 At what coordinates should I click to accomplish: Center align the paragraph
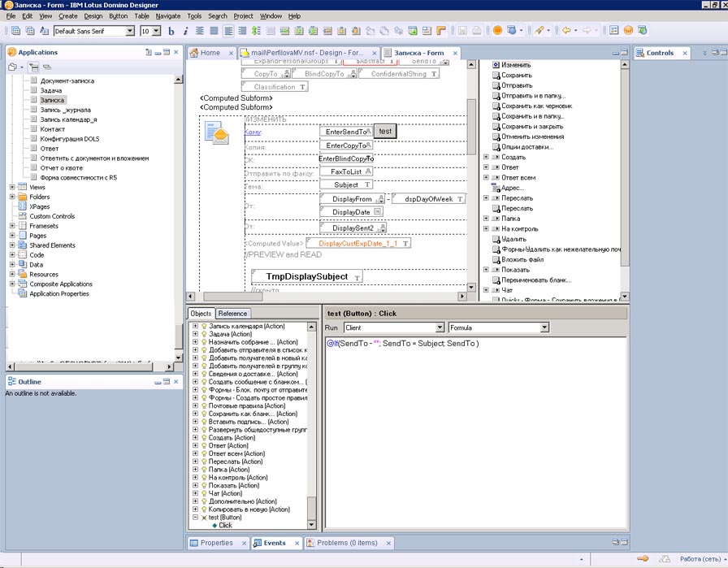200,31
